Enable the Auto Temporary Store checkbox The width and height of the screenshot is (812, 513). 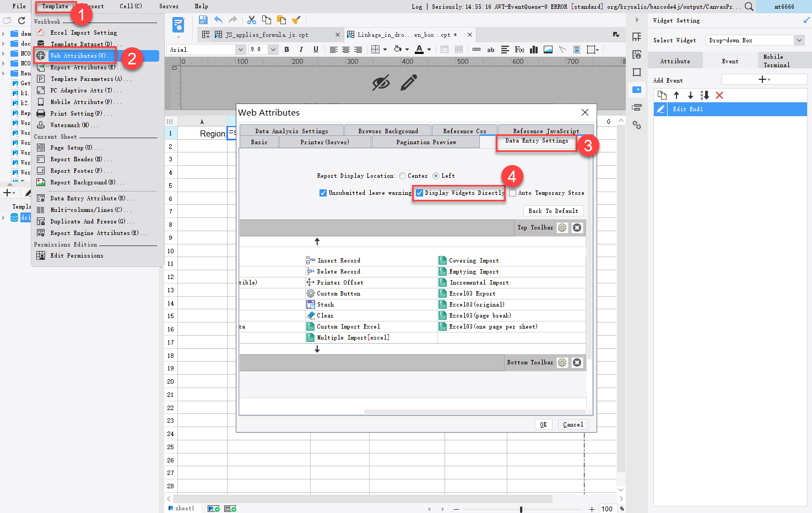click(513, 193)
